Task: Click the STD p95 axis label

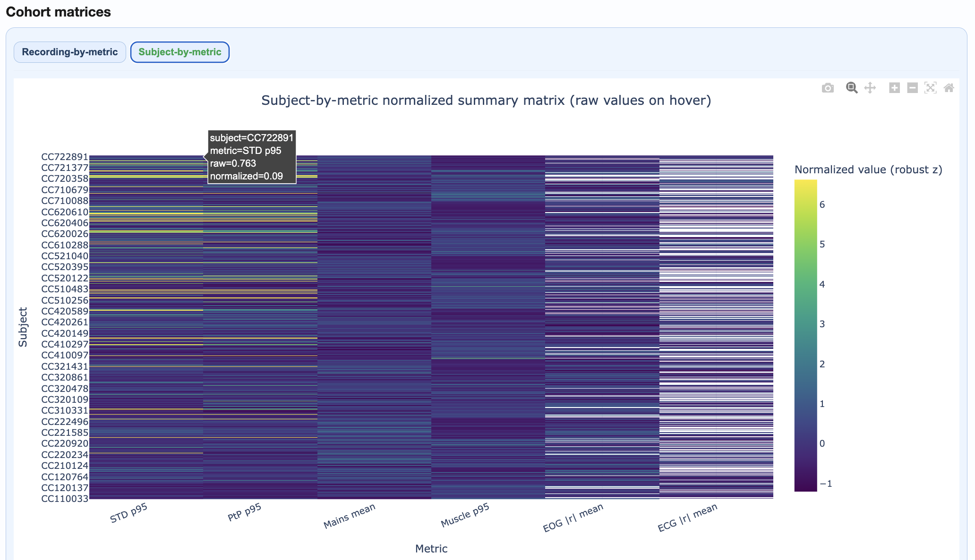Action: [129, 513]
